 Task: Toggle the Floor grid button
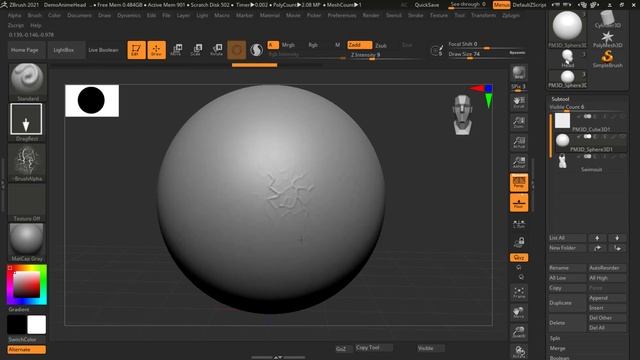click(x=519, y=203)
